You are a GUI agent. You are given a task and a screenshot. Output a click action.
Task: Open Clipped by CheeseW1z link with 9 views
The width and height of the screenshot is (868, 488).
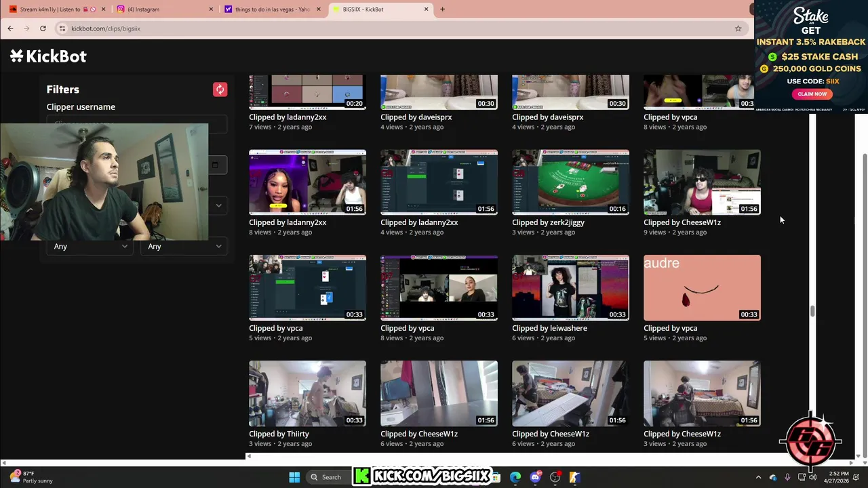[682, 222]
